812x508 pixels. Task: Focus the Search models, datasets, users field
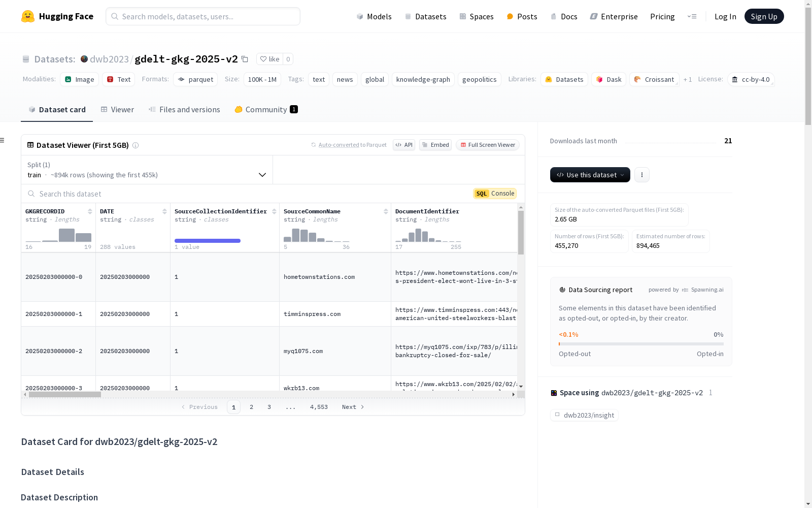tap(203, 16)
